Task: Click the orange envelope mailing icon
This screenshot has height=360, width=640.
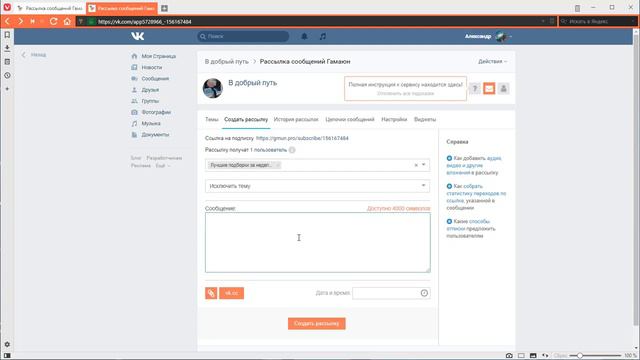Action: click(489, 88)
